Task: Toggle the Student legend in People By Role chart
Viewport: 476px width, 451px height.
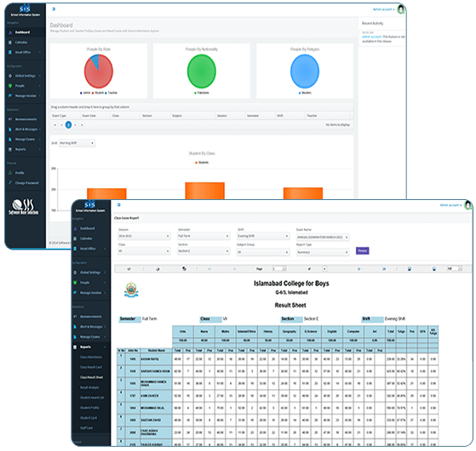Action: click(x=98, y=93)
